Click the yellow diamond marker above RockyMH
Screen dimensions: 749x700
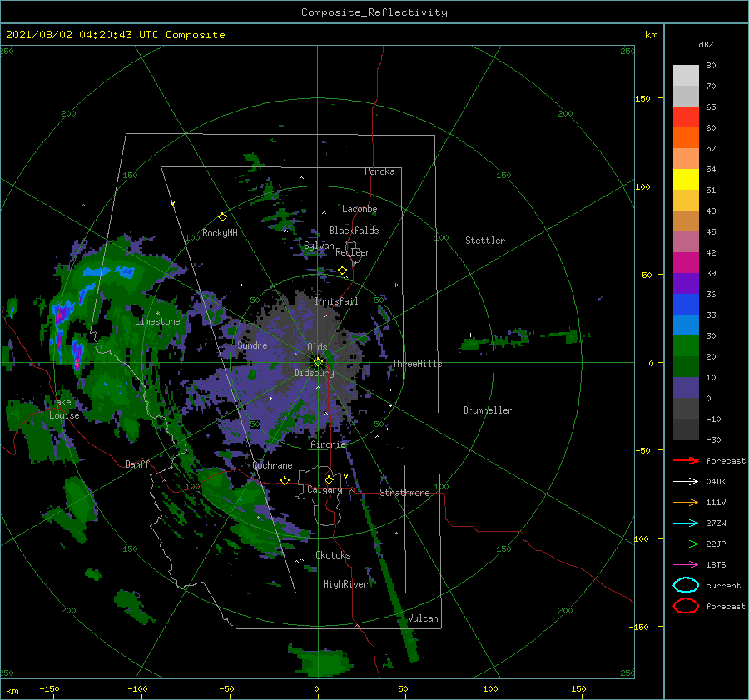click(222, 217)
